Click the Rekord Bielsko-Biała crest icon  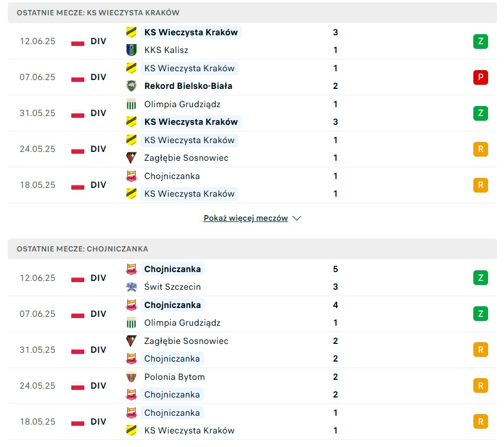(x=131, y=86)
